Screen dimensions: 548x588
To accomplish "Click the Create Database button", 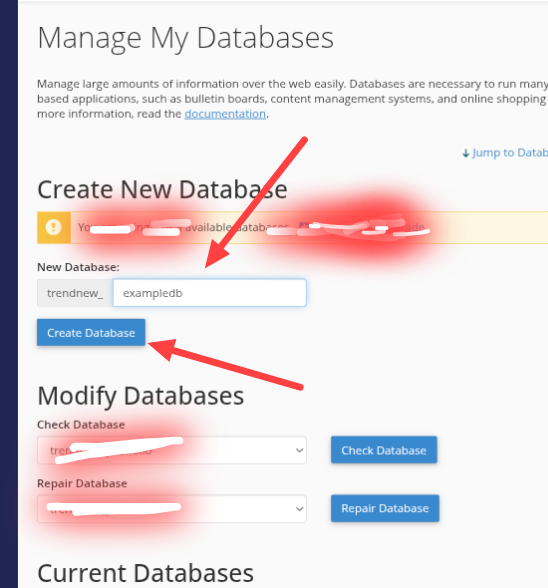I will [91, 332].
